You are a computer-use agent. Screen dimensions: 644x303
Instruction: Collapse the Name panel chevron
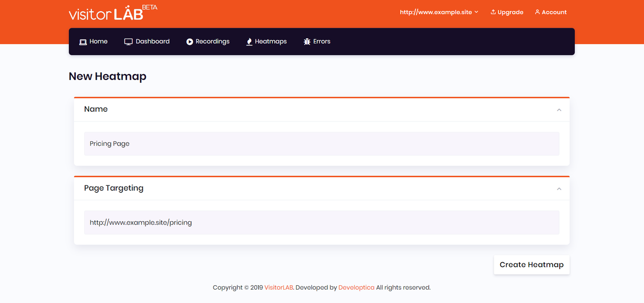[559, 110]
